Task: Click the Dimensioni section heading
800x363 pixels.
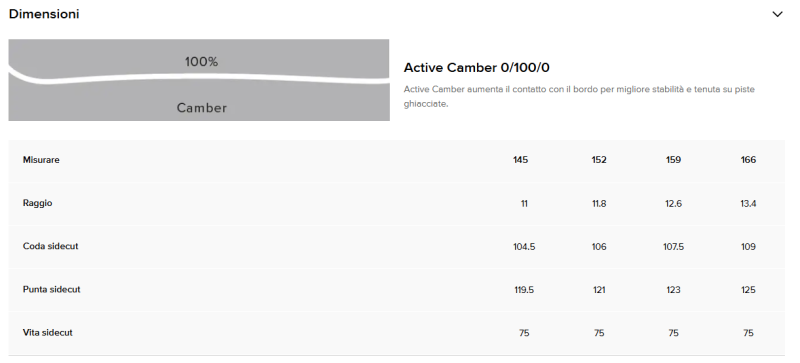Action: tap(44, 14)
